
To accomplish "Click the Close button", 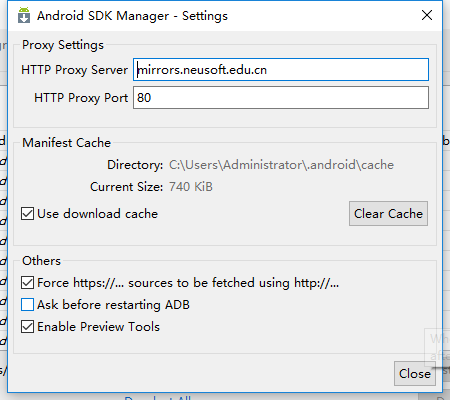I will 415,374.
